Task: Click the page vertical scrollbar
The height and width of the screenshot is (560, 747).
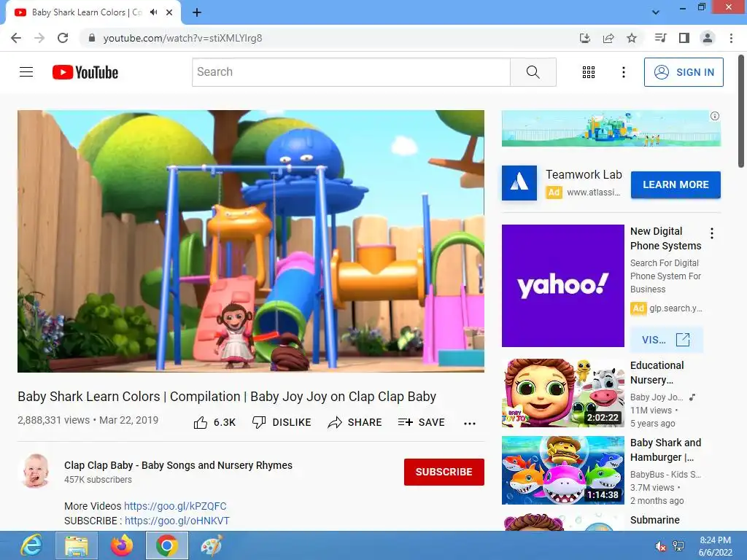Action: point(741,112)
